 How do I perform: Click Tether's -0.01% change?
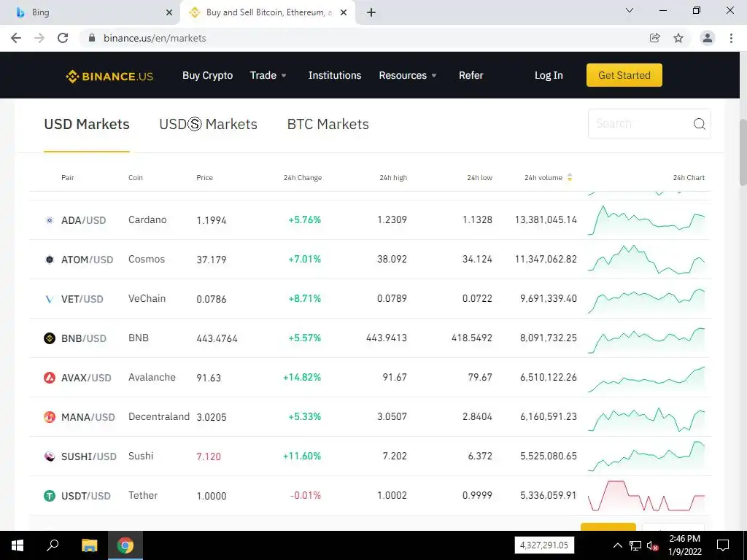pyautogui.click(x=306, y=495)
